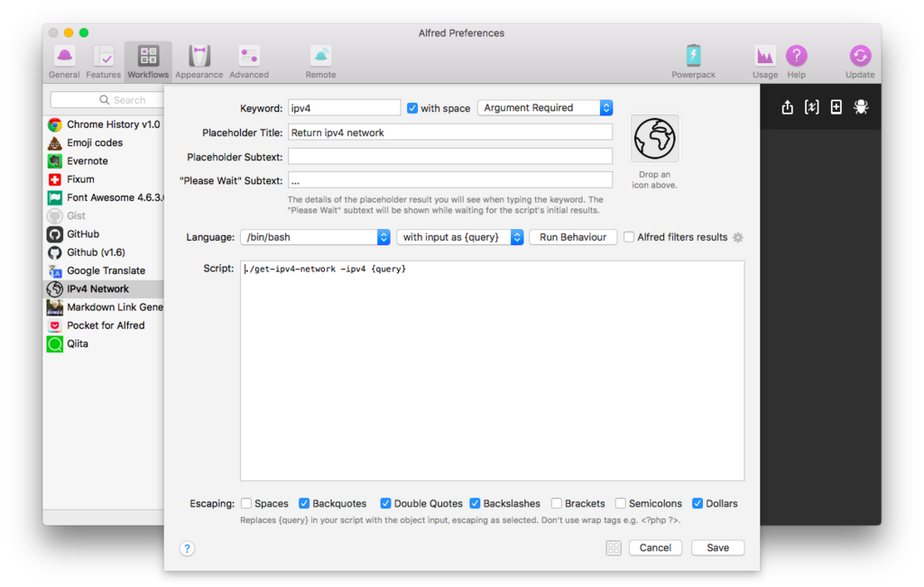Open the Features preferences
The image size is (924, 587).
[103, 62]
